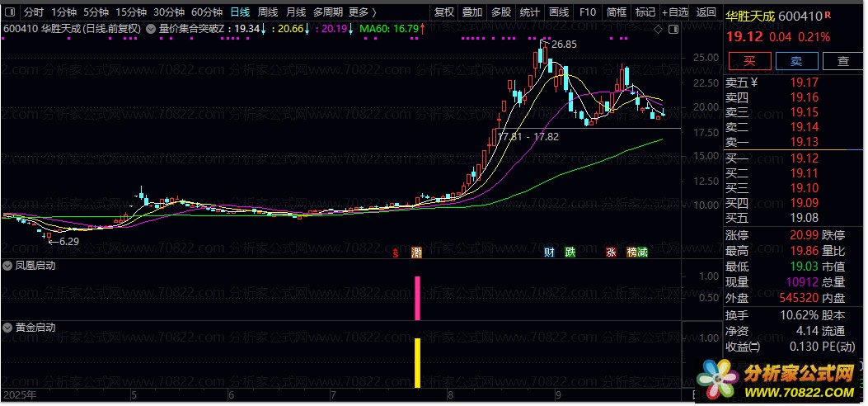Click the green '跌' event marker
This screenshot has height=406, width=868.
point(570,253)
